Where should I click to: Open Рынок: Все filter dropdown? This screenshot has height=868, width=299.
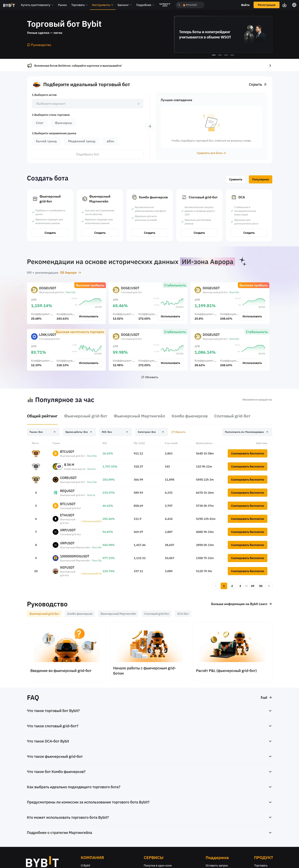tap(43, 432)
